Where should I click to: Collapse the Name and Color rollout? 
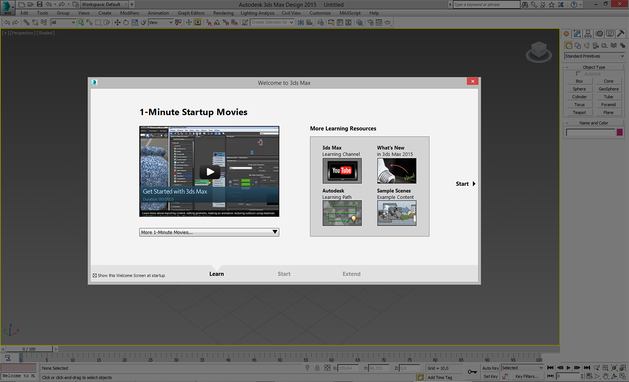[594, 123]
